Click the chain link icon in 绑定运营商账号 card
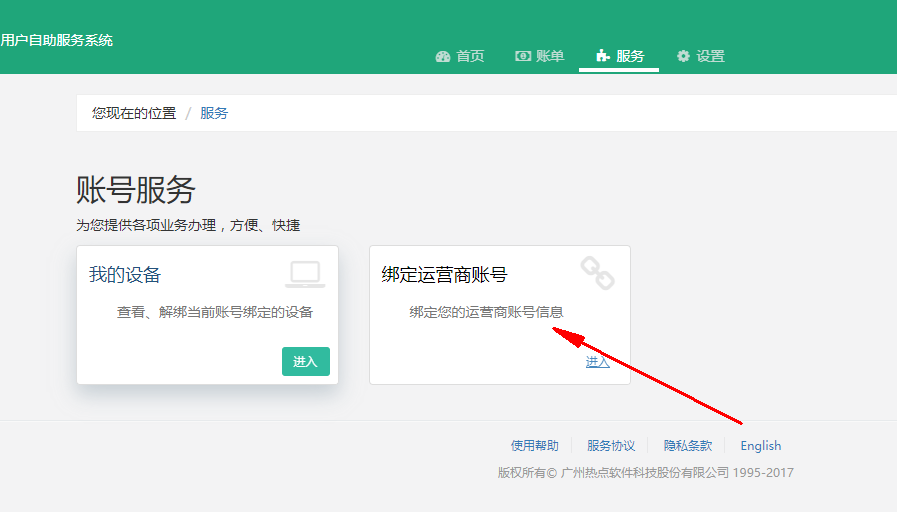 (x=597, y=273)
